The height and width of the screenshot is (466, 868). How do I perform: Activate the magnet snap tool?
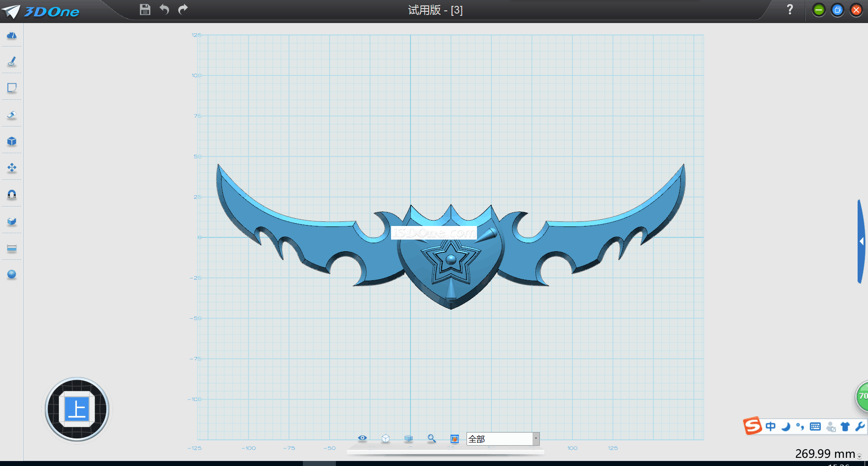coord(12,194)
